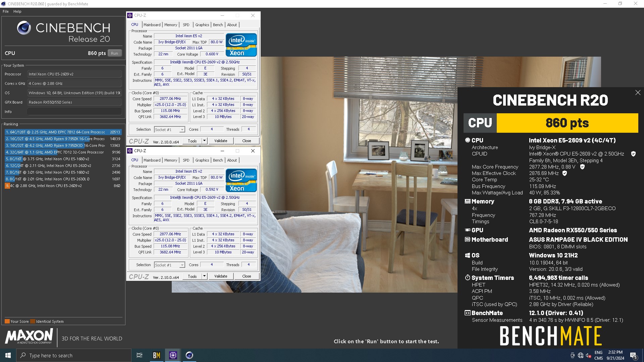The height and width of the screenshot is (362, 644).
Task: Click Validate in upper CPU-Z window
Action: 221,141
